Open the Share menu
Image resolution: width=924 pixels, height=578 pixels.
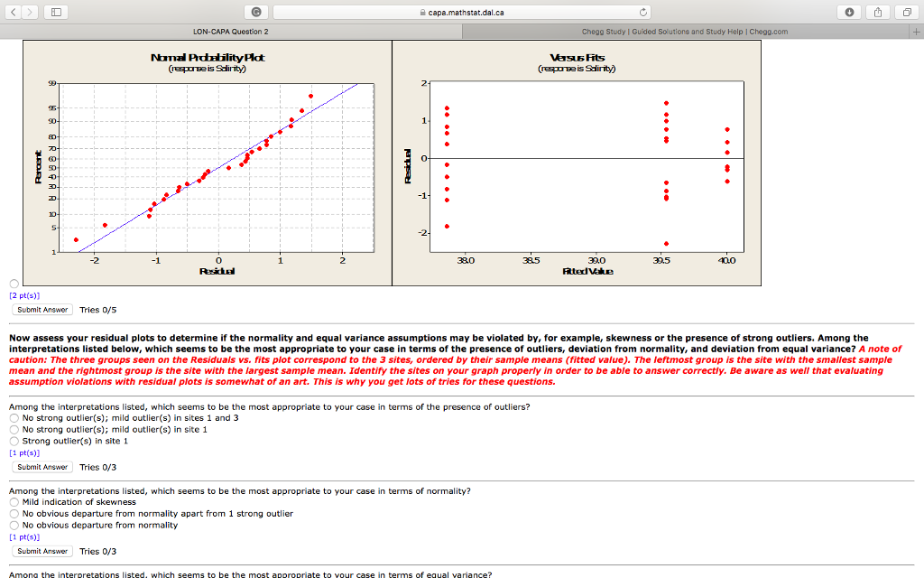pos(876,12)
